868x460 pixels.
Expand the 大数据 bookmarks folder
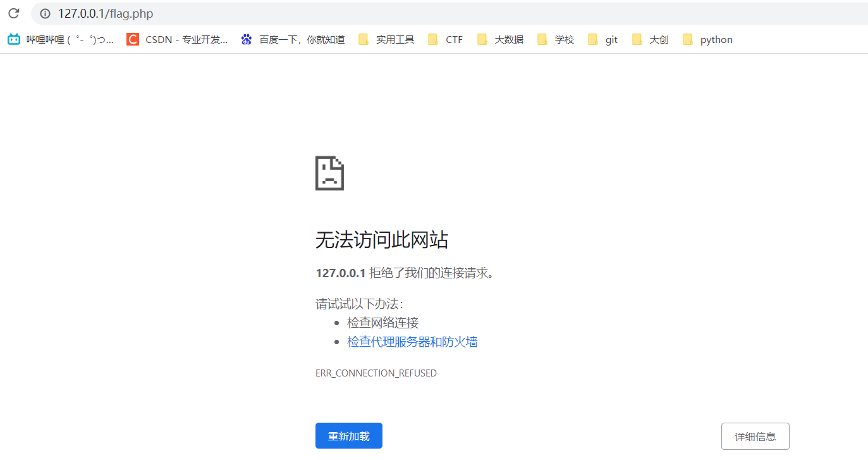coord(481,39)
